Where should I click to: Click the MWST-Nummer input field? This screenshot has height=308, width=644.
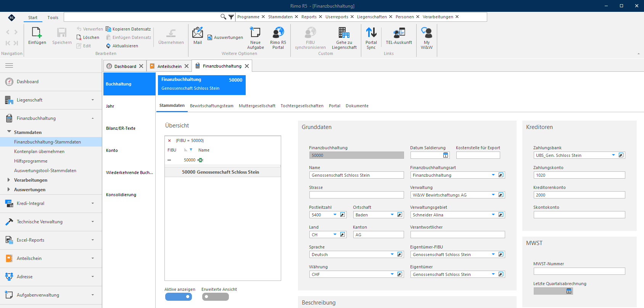point(579,271)
